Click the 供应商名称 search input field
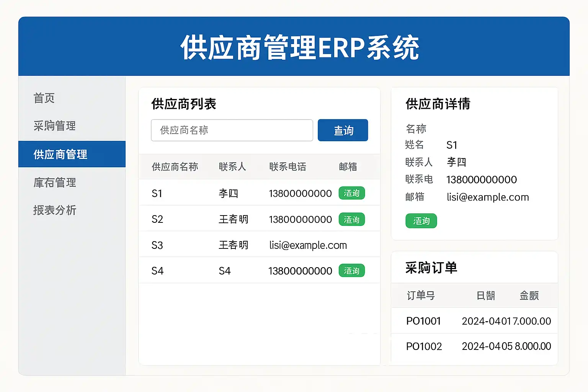The height and width of the screenshot is (392, 588). tap(232, 130)
